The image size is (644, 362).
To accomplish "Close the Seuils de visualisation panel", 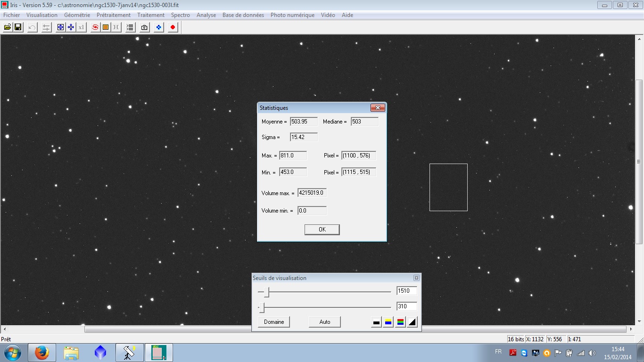I will [x=416, y=278].
